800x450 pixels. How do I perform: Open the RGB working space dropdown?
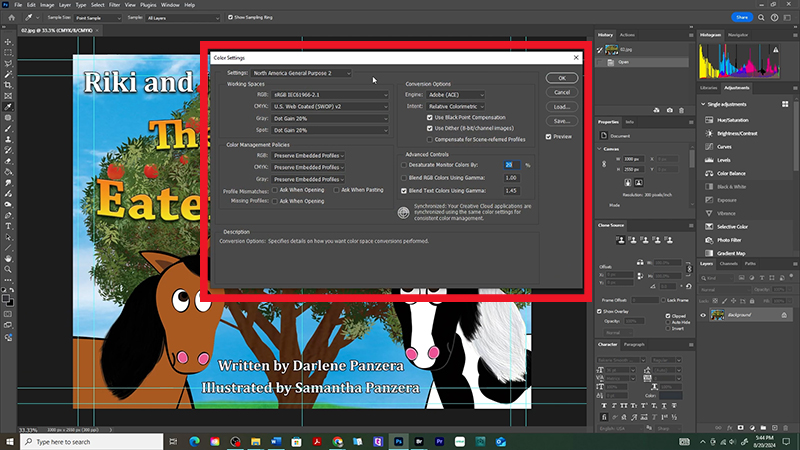[x=330, y=95]
